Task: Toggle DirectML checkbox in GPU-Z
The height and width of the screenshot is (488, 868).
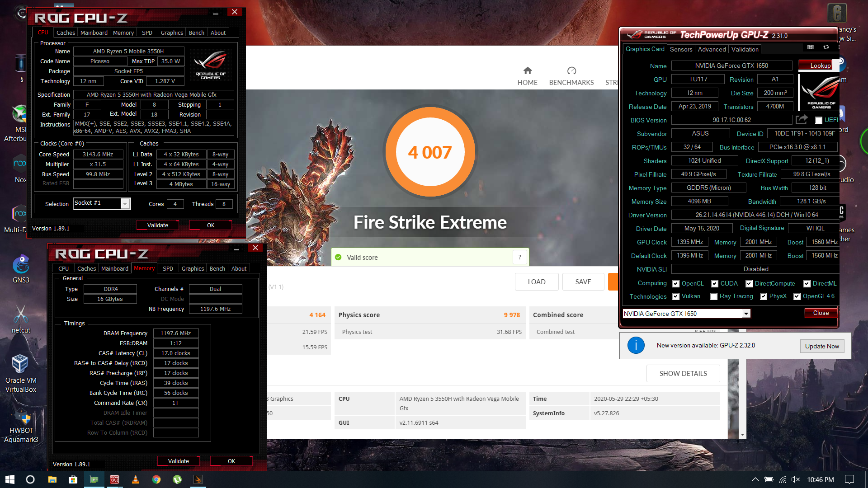Action: [807, 284]
